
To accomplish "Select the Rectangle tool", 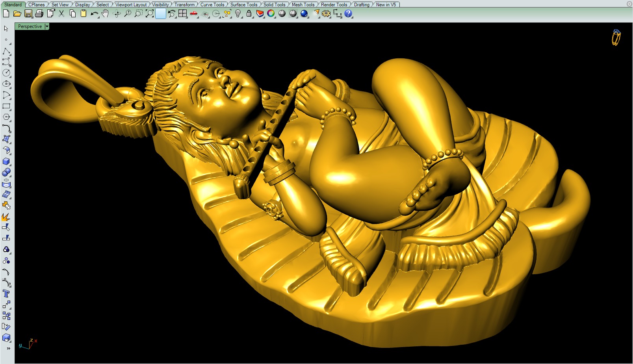I will (6, 106).
